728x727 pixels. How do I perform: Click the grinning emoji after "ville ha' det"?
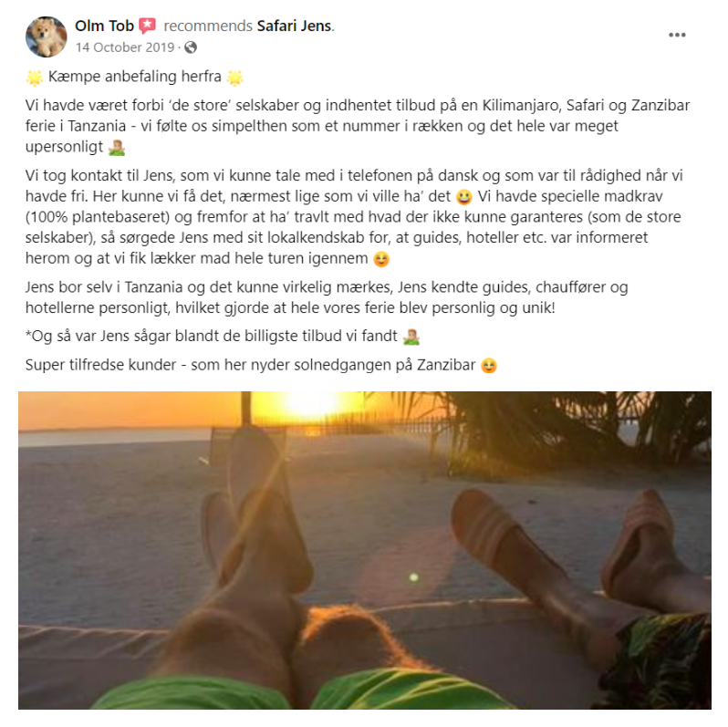[463, 197]
